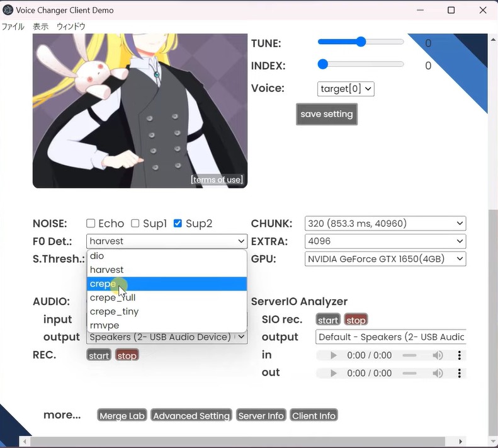Expand the EXTRA value dropdown

(385, 241)
